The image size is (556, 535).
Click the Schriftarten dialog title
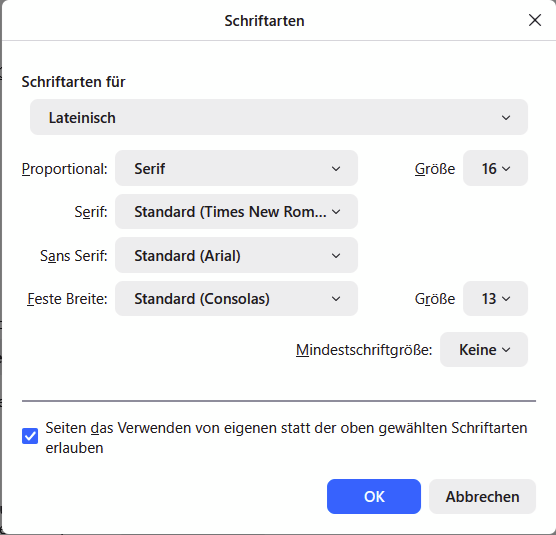(265, 21)
